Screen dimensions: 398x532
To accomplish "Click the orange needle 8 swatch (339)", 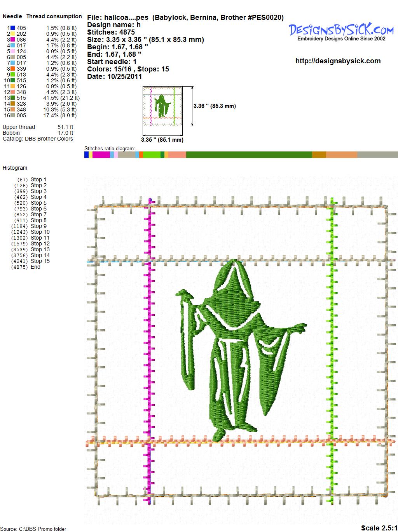I will coord(13,69).
